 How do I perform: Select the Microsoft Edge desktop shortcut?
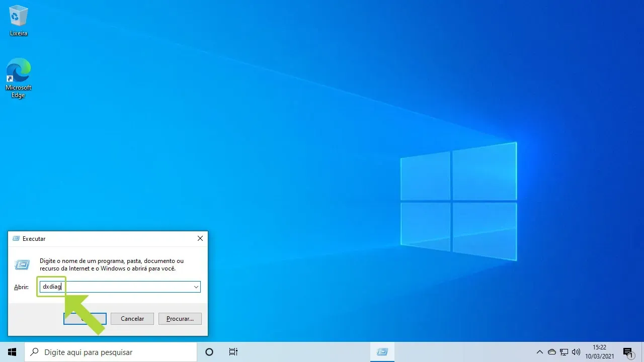click(x=19, y=77)
